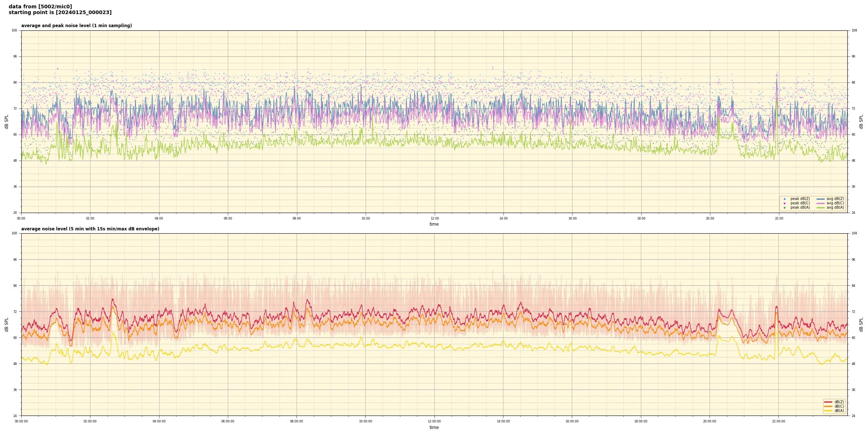Image resolution: width=868 pixels, height=434 pixels.
Task: Click the blue peak dB(Z) legend marker
Action: click(784, 199)
